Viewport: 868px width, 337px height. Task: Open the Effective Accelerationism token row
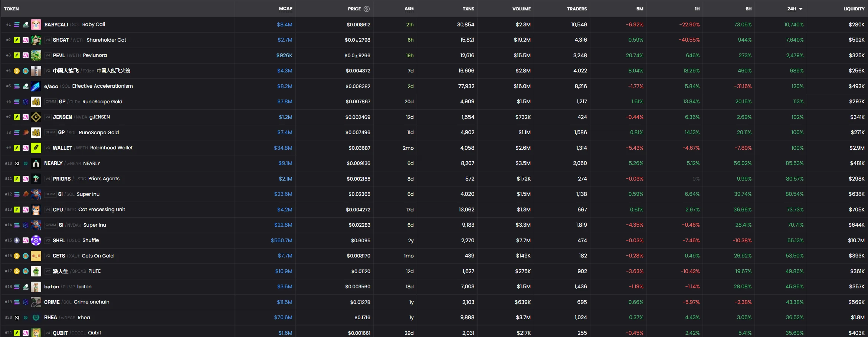[x=434, y=86]
